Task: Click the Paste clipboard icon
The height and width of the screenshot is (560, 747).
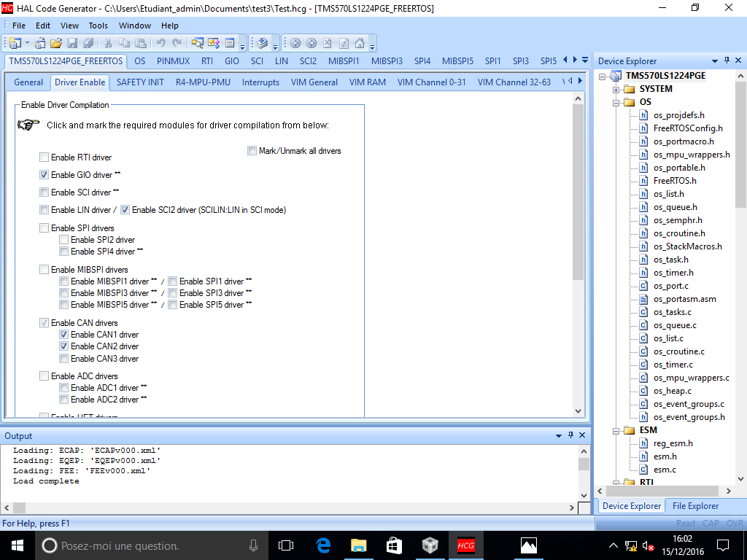Action: (x=141, y=43)
